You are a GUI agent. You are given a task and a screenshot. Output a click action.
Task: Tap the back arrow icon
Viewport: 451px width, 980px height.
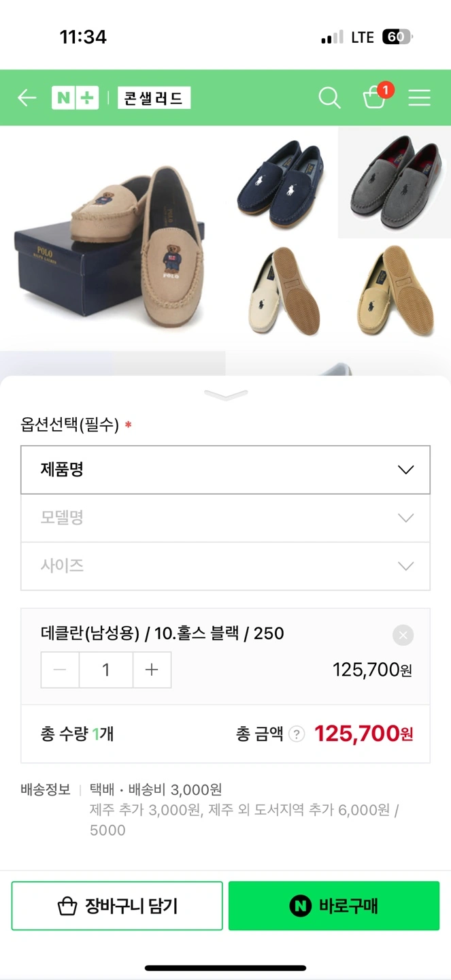tap(27, 98)
